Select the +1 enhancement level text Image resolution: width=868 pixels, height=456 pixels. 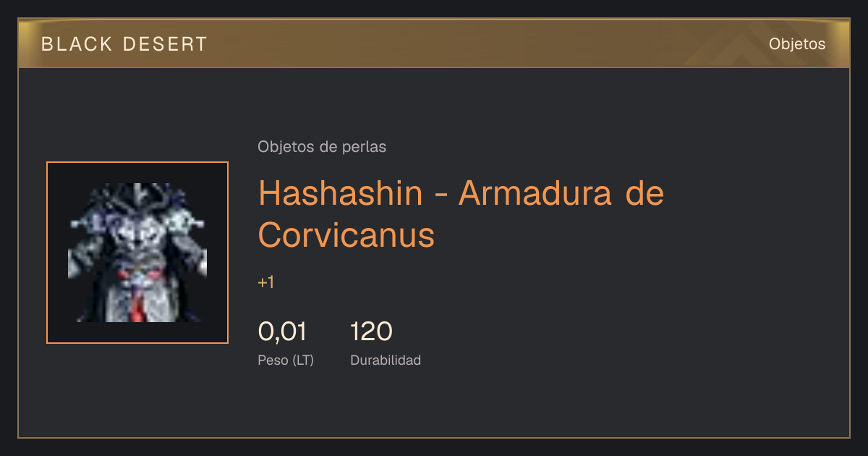click(x=266, y=282)
